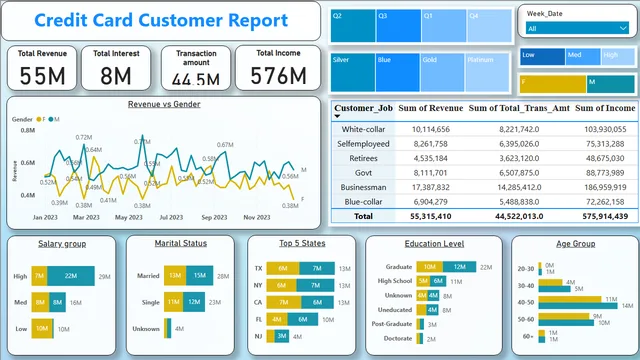Filter by gender F yellow tile
The width and height of the screenshot is (640, 360).
click(x=553, y=84)
